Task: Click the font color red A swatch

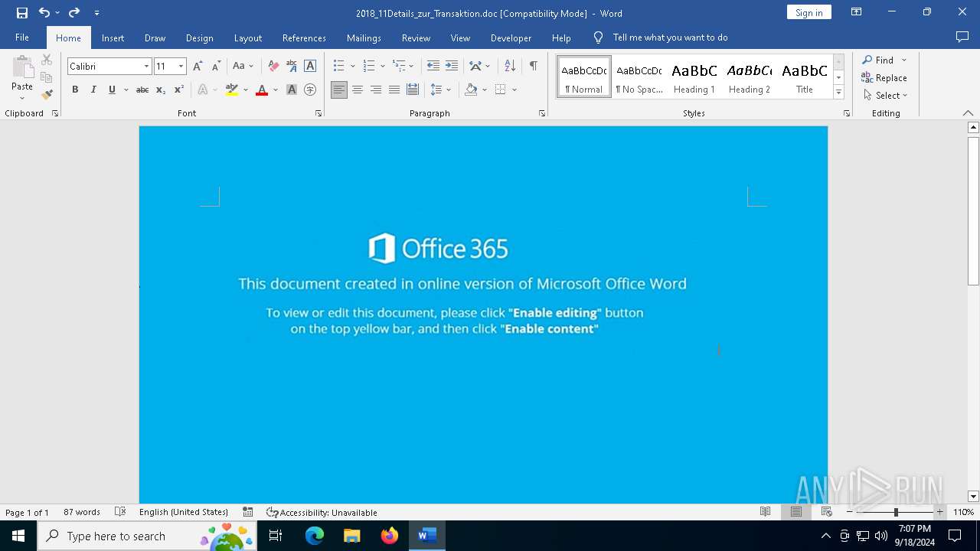Action: coord(262,90)
